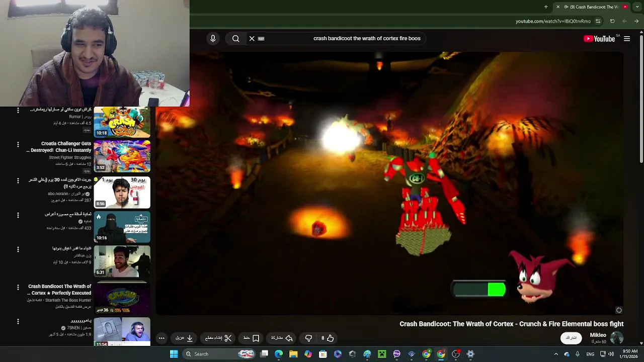Download the video with the download button
This screenshot has width=644, height=362.
click(x=185, y=338)
